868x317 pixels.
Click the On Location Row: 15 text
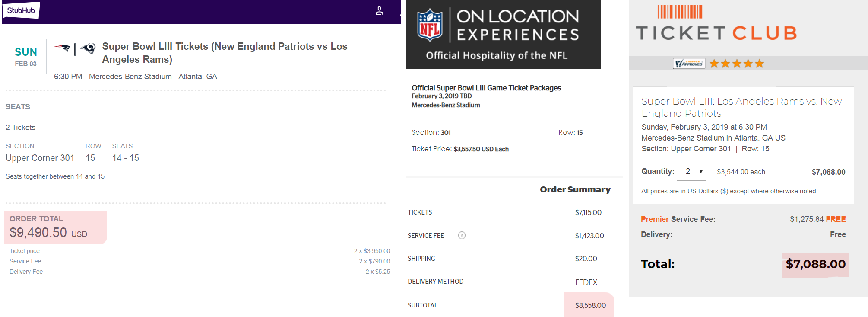click(x=570, y=133)
